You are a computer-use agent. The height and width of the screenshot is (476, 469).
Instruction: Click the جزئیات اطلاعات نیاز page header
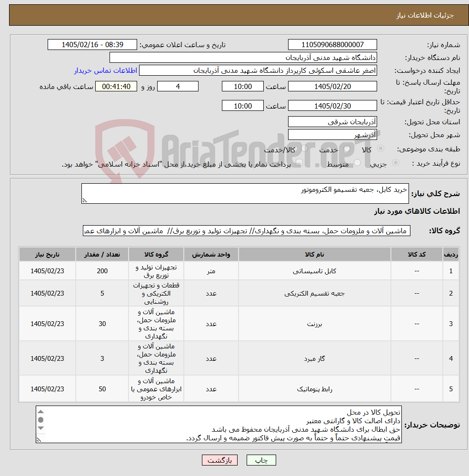(x=425, y=15)
